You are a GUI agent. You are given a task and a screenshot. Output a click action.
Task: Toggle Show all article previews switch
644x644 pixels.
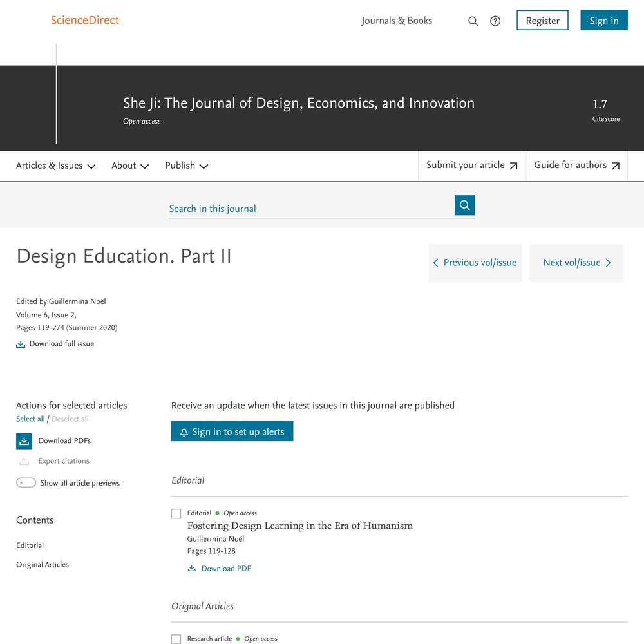pyautogui.click(x=26, y=482)
